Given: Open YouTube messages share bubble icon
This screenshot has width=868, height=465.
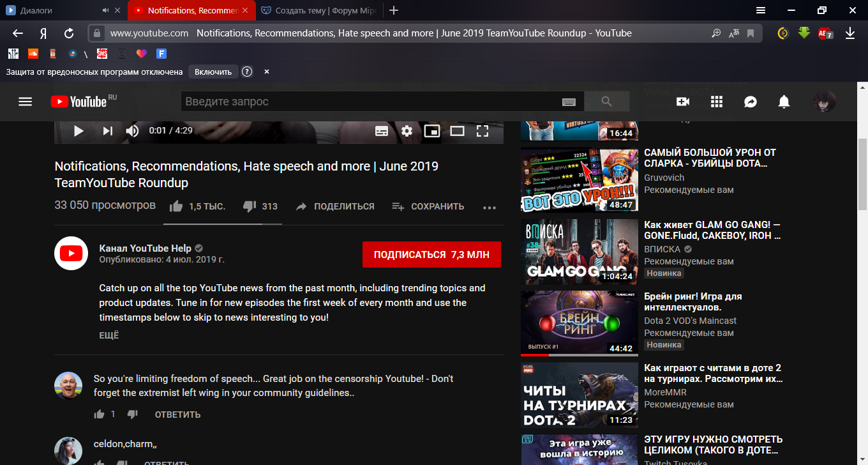Looking at the screenshot, I should click(751, 102).
